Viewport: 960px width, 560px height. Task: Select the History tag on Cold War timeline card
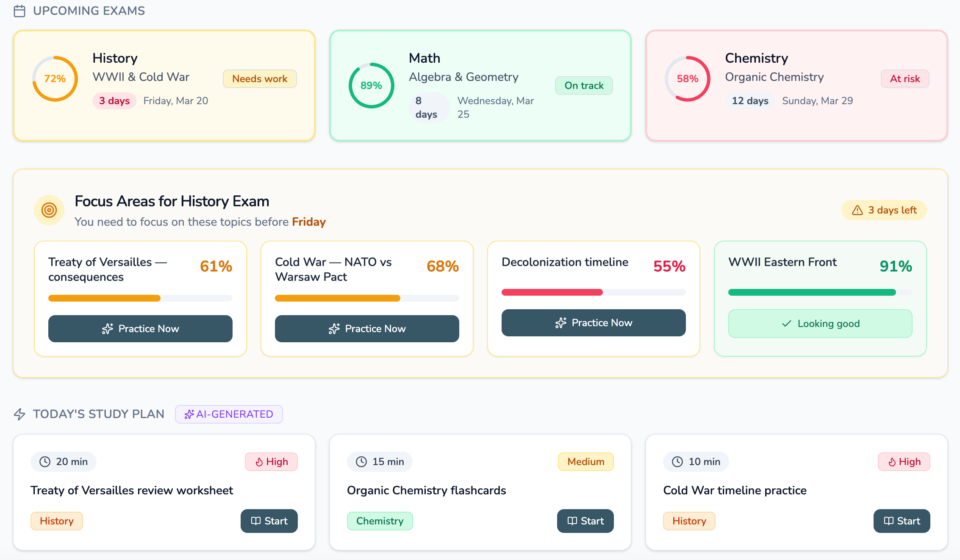click(x=689, y=521)
